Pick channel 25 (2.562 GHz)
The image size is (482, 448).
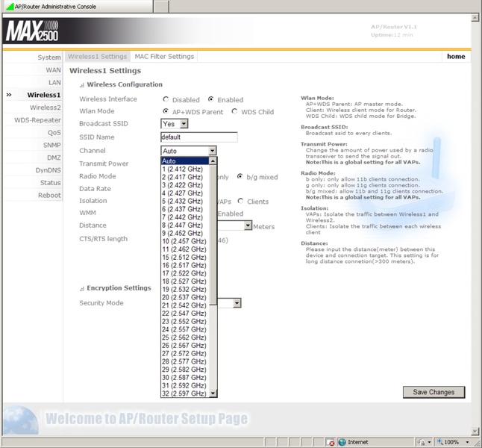(185, 337)
